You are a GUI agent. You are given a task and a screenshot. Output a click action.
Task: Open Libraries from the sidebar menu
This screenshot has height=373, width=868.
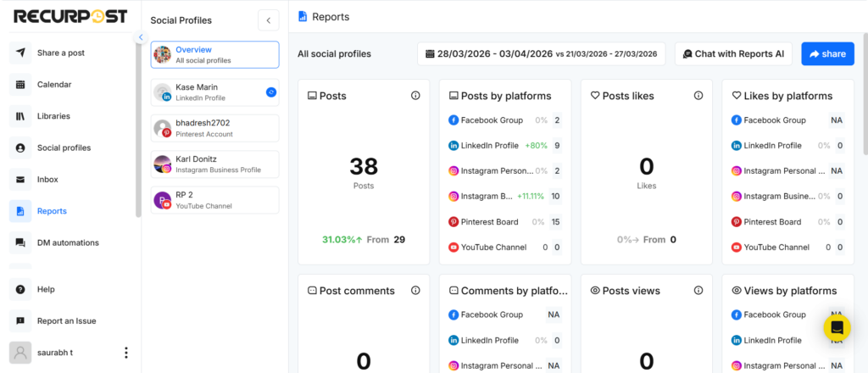[53, 116]
